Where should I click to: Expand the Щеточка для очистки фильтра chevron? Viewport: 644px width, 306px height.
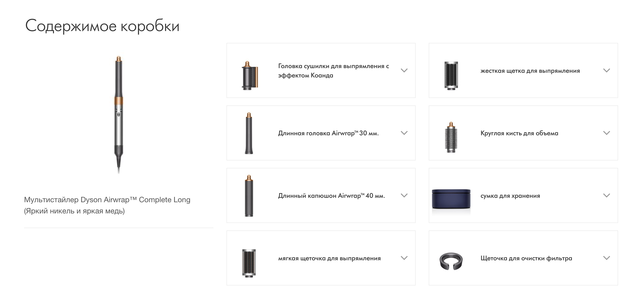click(x=606, y=258)
